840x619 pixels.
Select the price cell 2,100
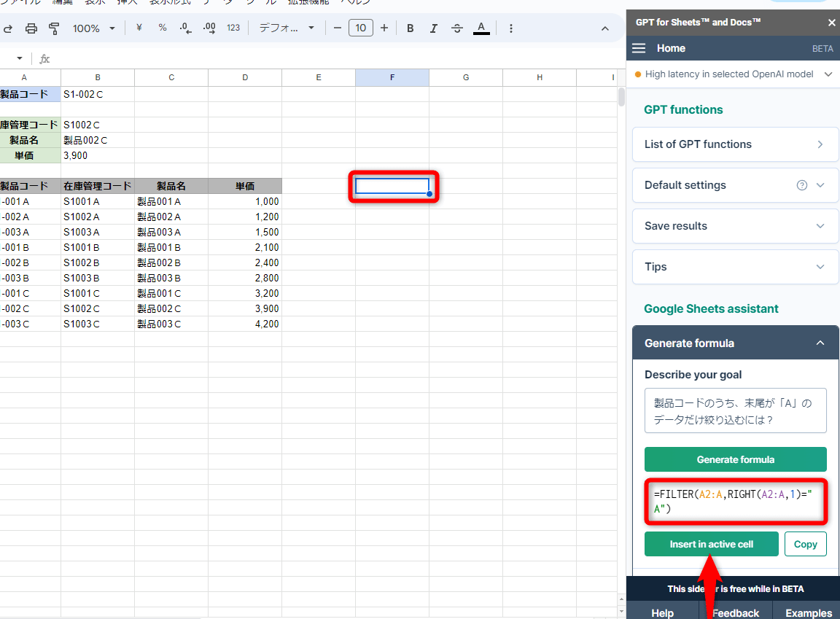pos(245,248)
